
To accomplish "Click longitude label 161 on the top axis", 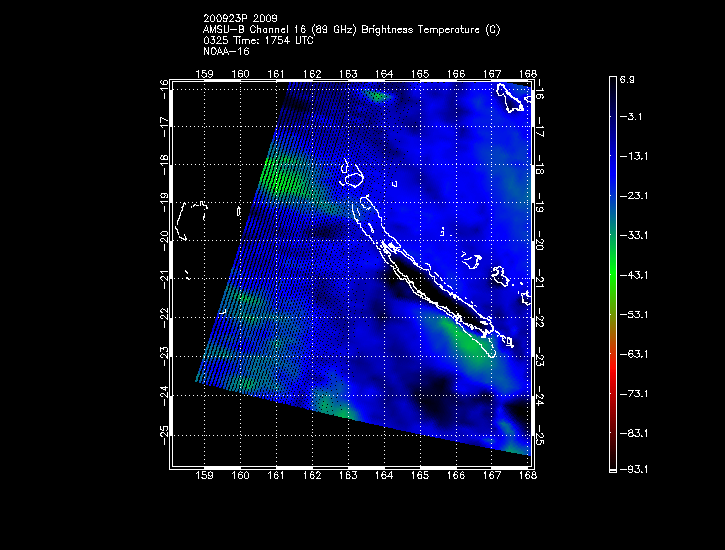I will pyautogui.click(x=276, y=74).
